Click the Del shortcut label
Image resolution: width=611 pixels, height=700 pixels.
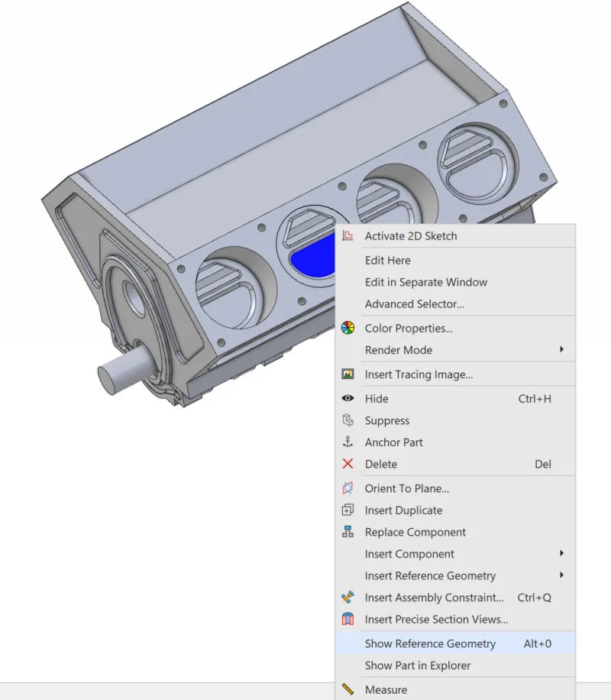pos(543,464)
